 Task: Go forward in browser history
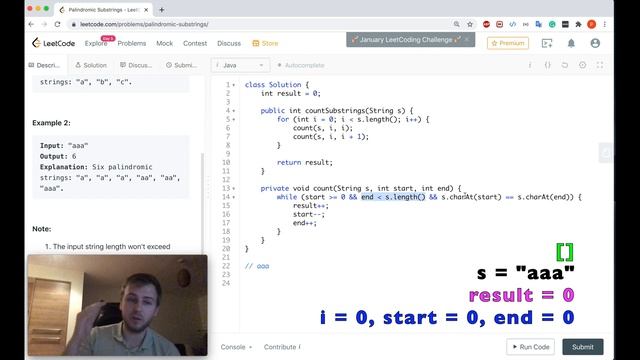(x=44, y=24)
